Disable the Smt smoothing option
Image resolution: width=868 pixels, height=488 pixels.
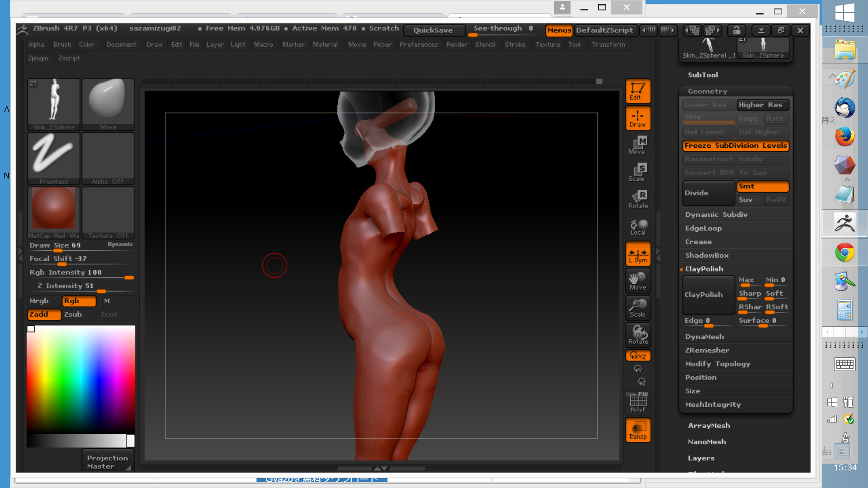(762, 186)
